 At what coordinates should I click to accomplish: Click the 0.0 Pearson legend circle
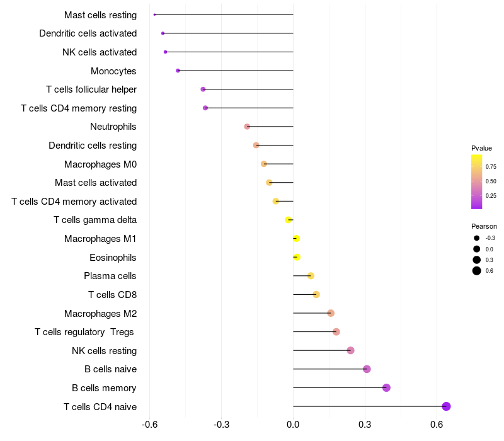click(477, 249)
